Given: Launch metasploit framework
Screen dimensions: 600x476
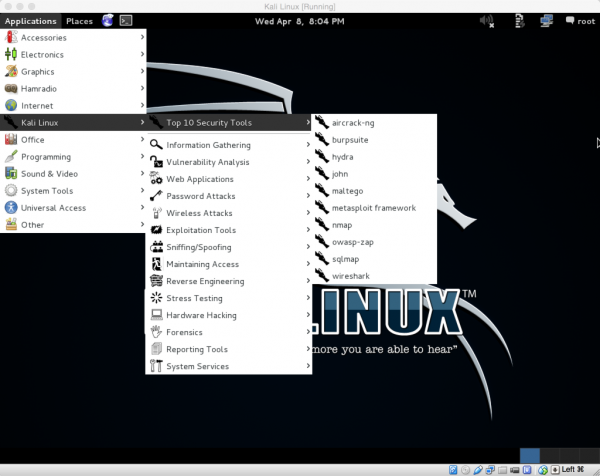Looking at the screenshot, I should point(375,208).
